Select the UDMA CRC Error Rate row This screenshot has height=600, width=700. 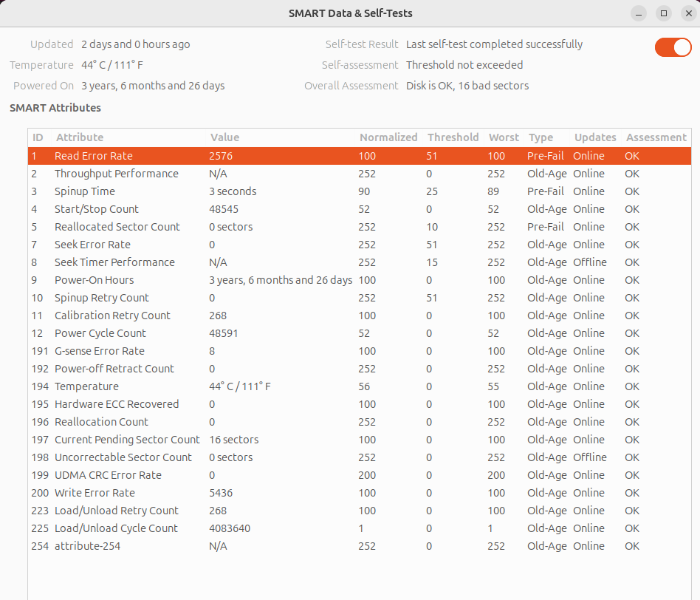(360, 475)
